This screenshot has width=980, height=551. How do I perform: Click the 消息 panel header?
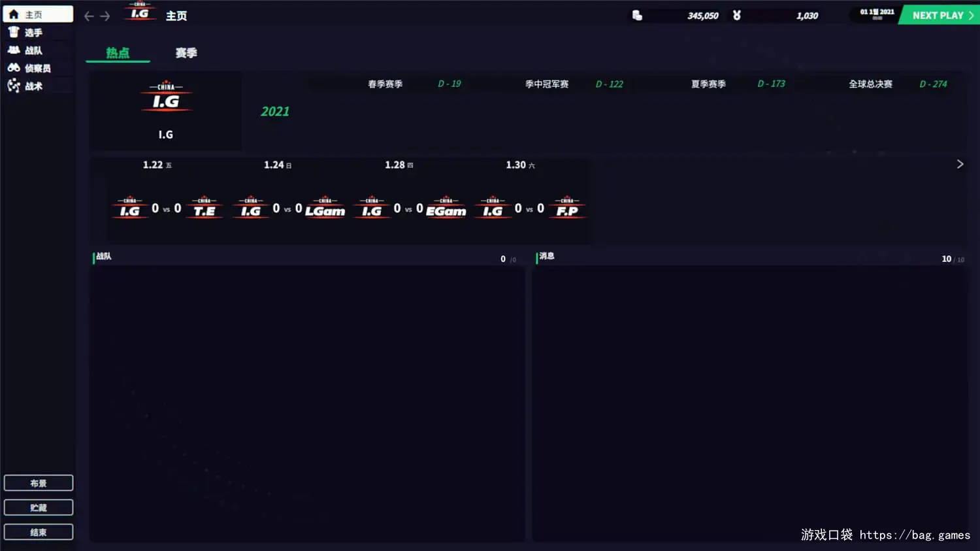[x=547, y=256]
